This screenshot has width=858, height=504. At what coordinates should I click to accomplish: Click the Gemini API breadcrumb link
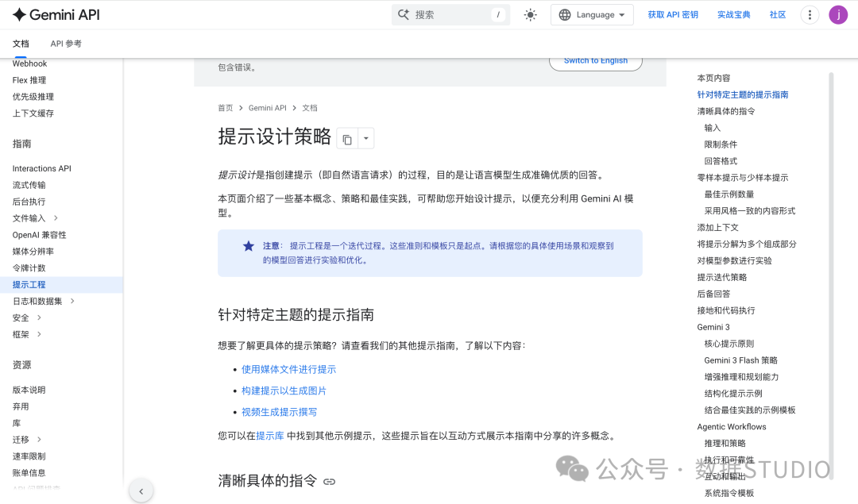pos(268,108)
